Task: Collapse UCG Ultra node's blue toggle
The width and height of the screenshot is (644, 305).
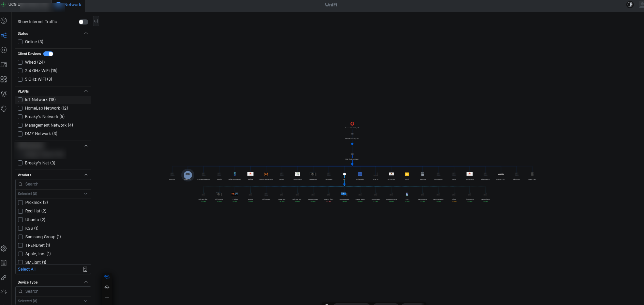Action: coord(352,144)
